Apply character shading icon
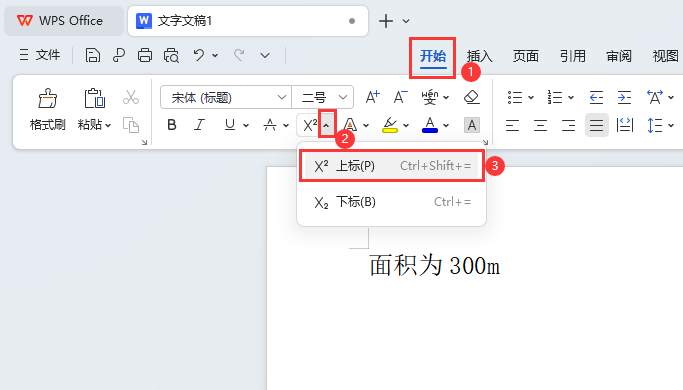This screenshot has width=683, height=390. click(x=472, y=125)
